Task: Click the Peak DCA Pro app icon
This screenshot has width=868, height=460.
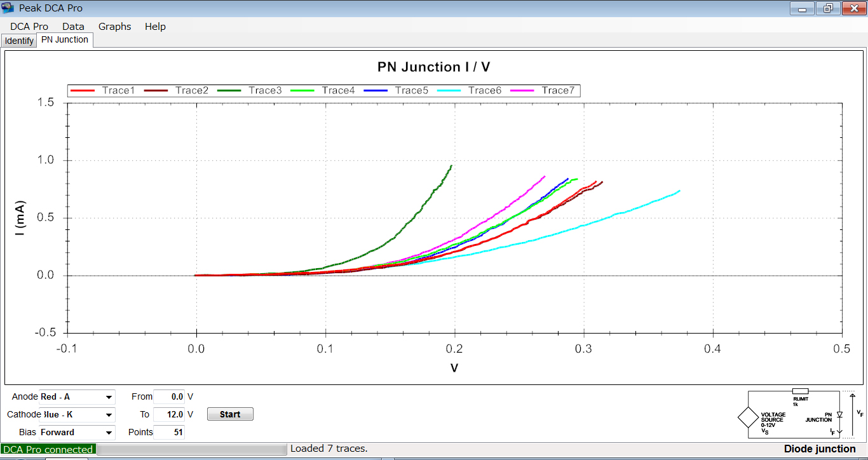Action: (x=9, y=8)
